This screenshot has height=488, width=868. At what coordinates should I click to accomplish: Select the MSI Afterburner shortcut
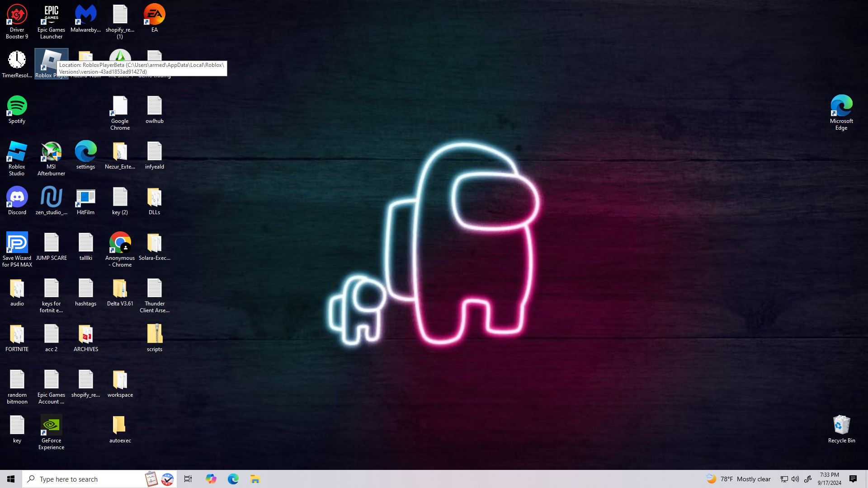click(x=52, y=152)
